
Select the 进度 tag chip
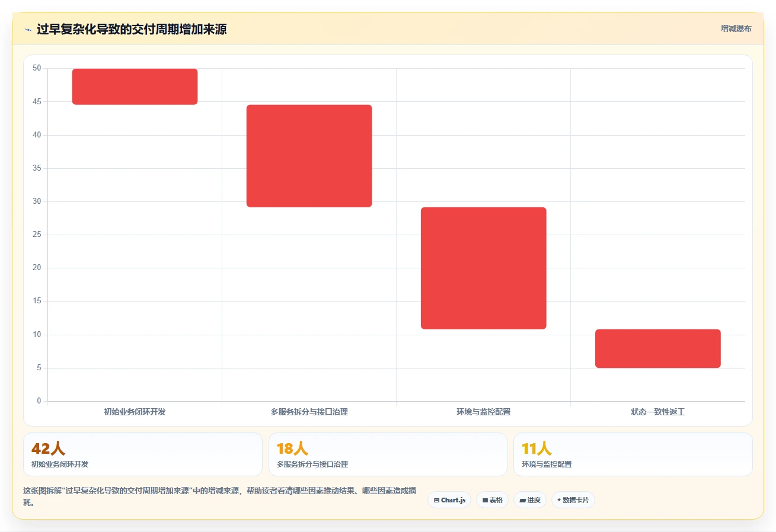point(530,500)
